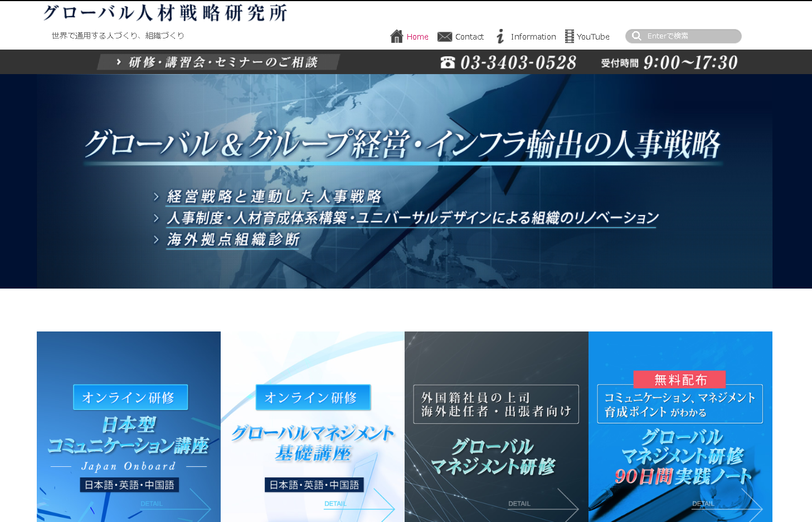Click the Home house icon
This screenshot has height=522, width=812.
396,36
